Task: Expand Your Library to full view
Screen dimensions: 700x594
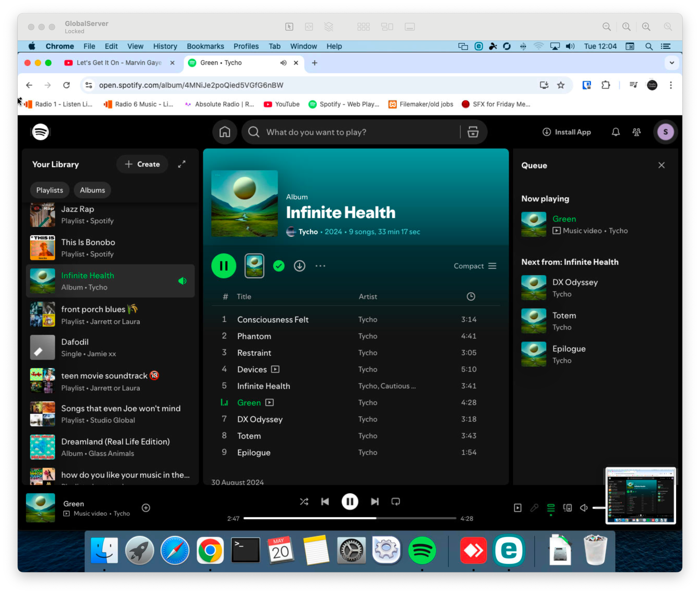Action: pyautogui.click(x=182, y=164)
